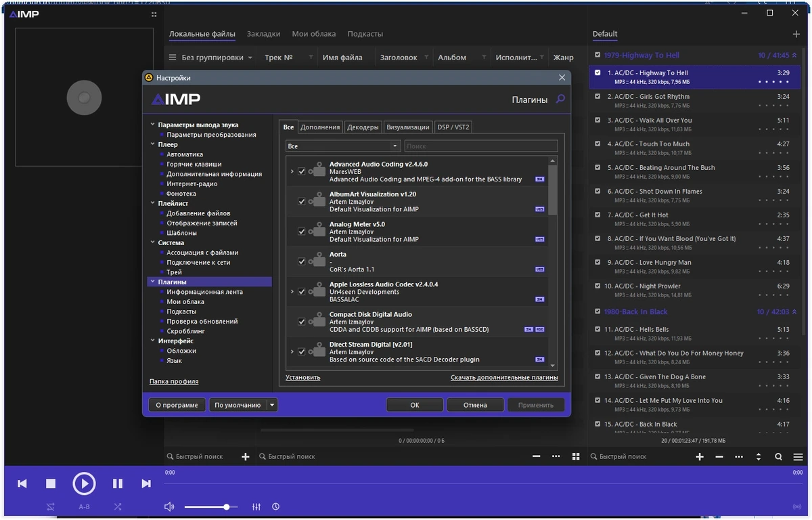The width and height of the screenshot is (812, 520).
Task: Collapse the Плеер tree section
Action: coord(152,144)
